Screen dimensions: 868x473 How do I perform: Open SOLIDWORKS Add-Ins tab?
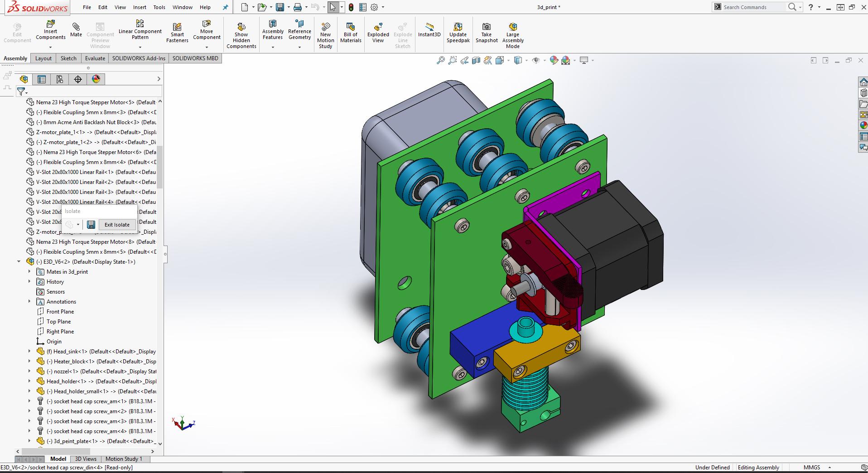(x=139, y=58)
